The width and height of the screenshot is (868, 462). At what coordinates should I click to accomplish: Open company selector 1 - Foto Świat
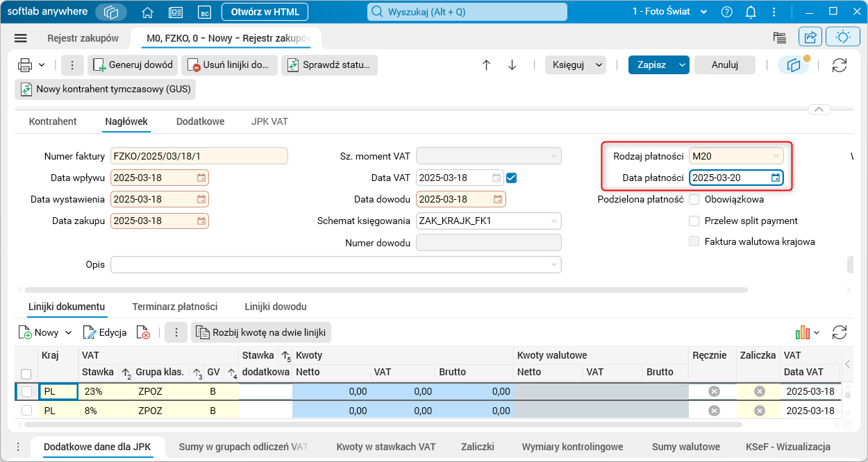(x=670, y=12)
